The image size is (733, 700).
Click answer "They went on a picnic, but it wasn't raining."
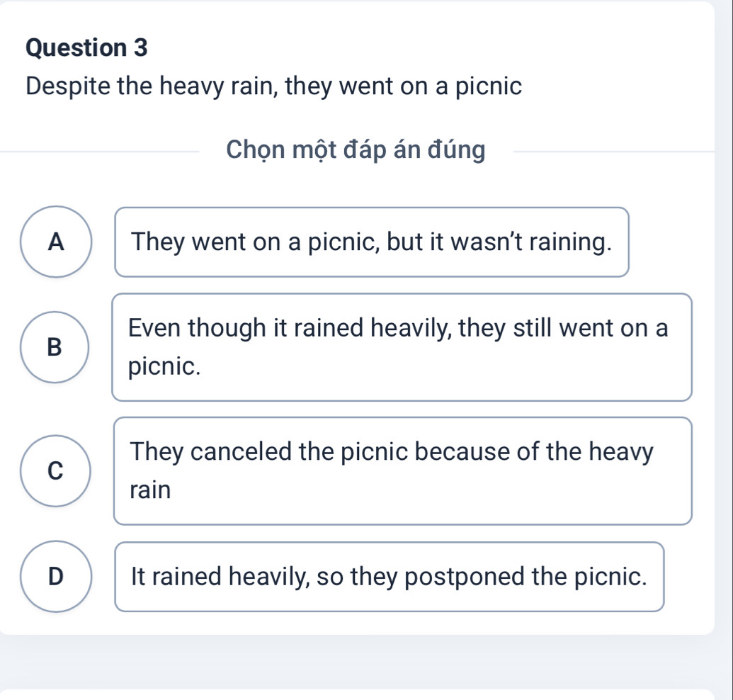point(372,242)
